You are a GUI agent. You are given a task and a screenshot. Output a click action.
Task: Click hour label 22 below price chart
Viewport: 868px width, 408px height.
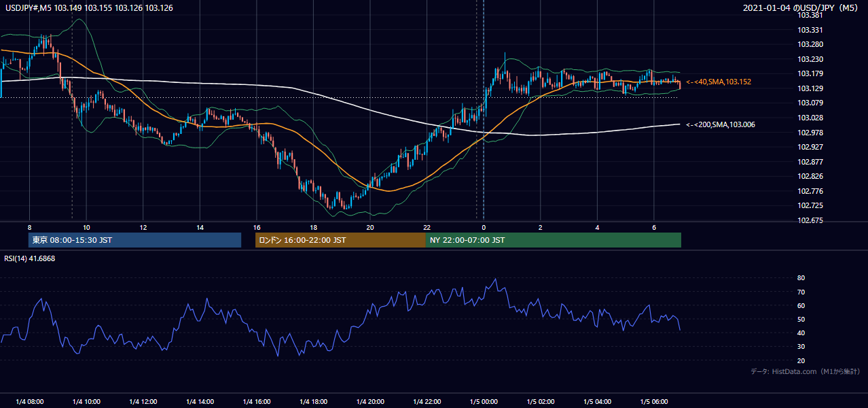point(427,227)
